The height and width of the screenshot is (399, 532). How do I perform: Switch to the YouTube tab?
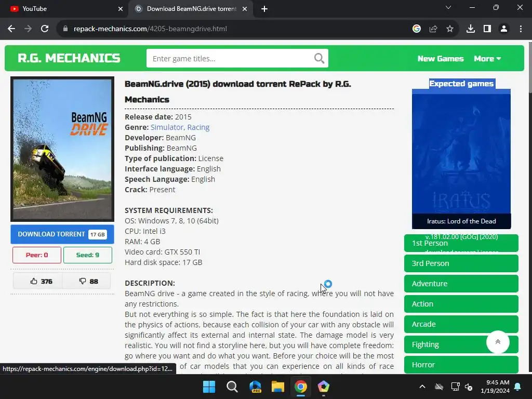(64, 9)
